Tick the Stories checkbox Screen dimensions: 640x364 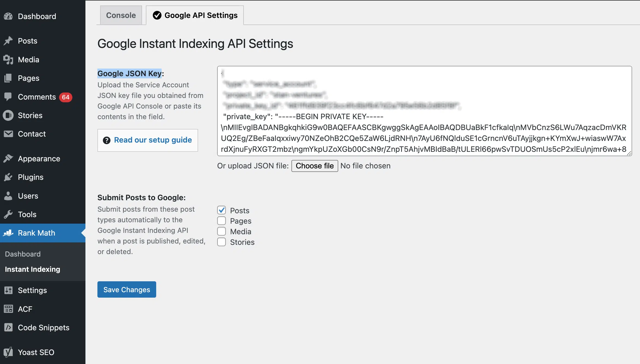click(x=221, y=242)
